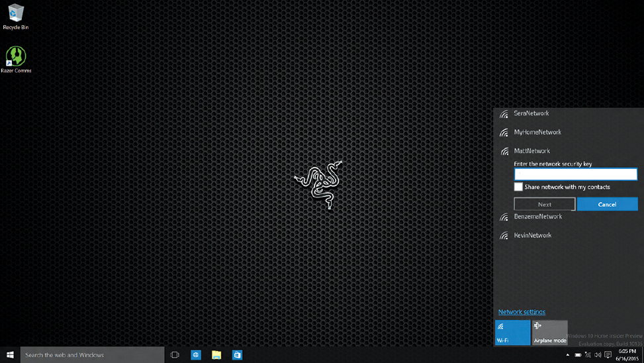The image size is (644, 363).
Task: Click the battery icon in the tray
Action: (x=578, y=355)
